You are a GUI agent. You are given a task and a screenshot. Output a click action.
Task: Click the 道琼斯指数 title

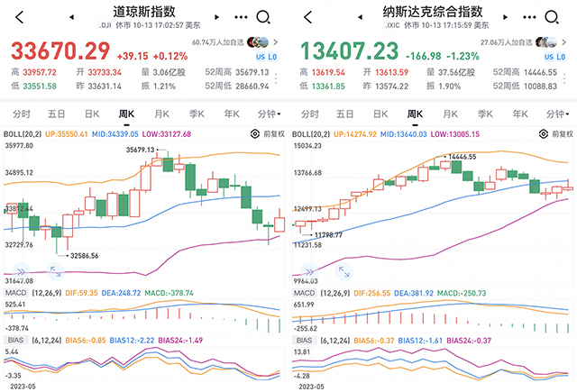(144, 12)
